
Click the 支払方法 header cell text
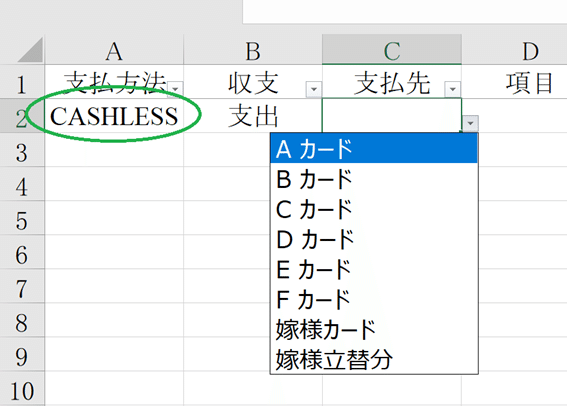tap(115, 82)
